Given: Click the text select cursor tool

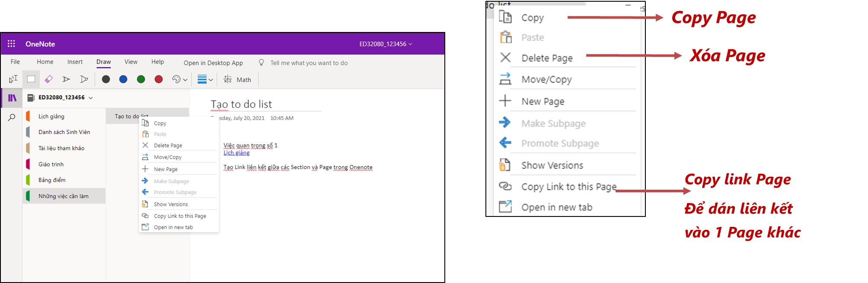Looking at the screenshot, I should point(13,79).
